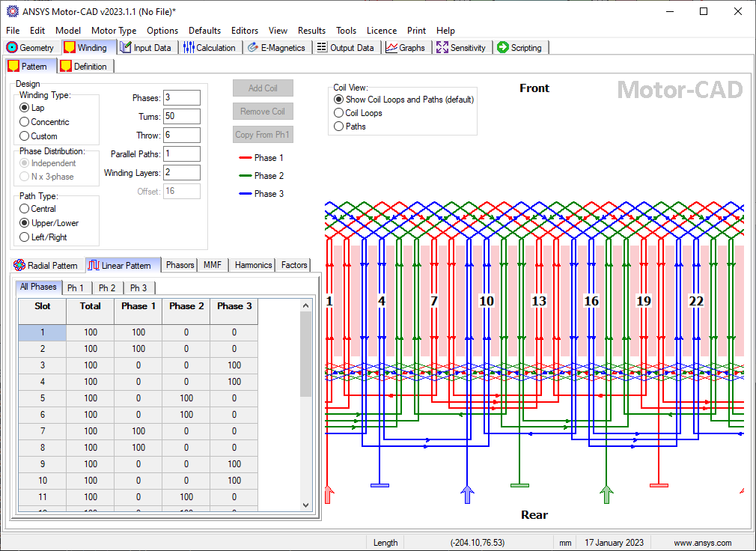Switch to the Phasors tab
This screenshot has width=756, height=551.
pos(180,265)
